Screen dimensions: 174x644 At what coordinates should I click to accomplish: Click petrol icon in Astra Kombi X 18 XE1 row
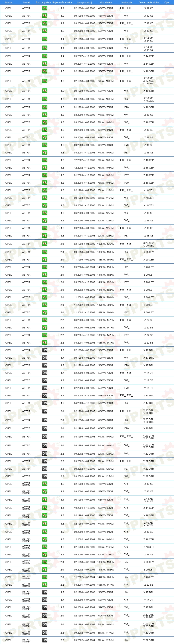[x=45, y=547]
